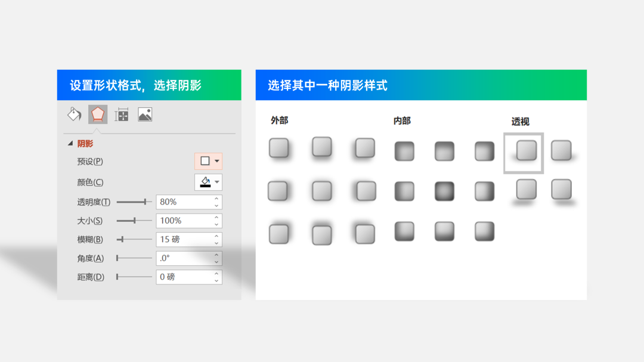644x362 pixels.
Task: Click the 阴影 section label
Action: [85, 143]
